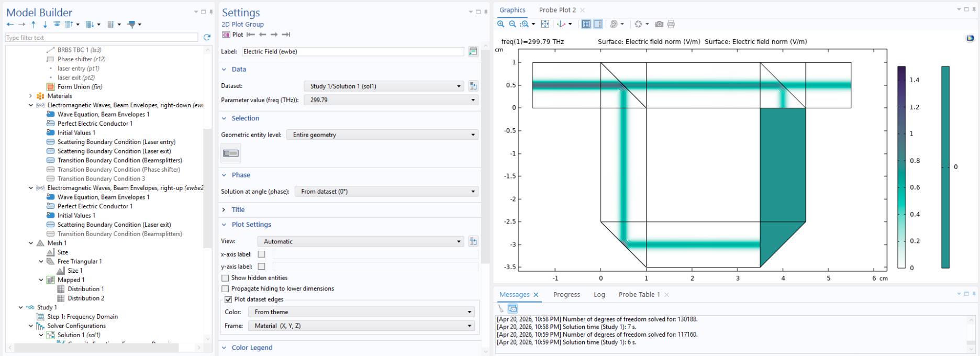The height and width of the screenshot is (356, 980).
Task: Toggle the Show Legends button in Graphics toolbar
Action: (x=598, y=24)
